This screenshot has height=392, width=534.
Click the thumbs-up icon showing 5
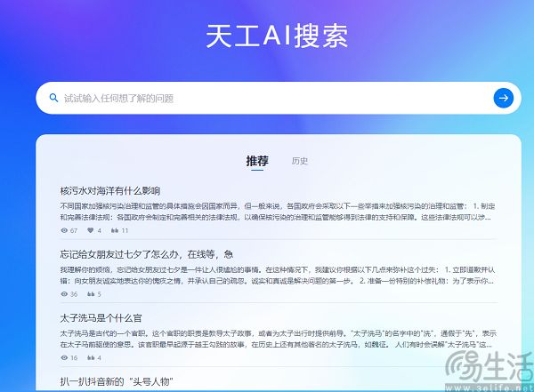[91, 294]
